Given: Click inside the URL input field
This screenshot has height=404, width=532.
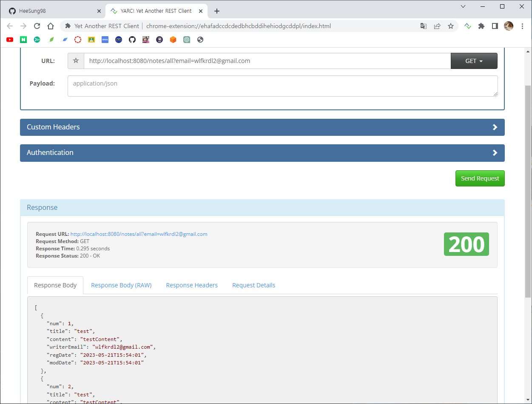Looking at the screenshot, I should (267, 61).
